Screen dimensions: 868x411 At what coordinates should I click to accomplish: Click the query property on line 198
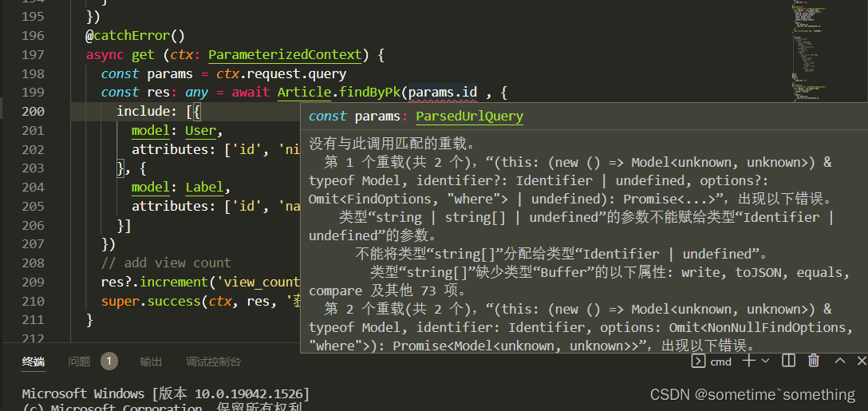coord(327,73)
